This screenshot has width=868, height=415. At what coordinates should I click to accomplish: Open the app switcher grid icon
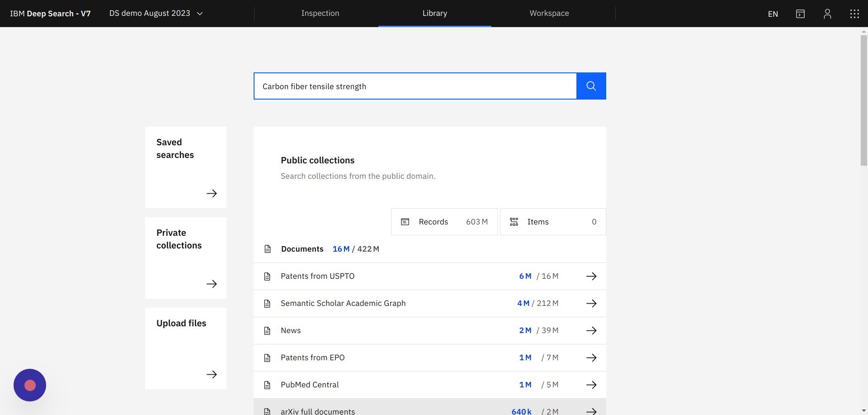coord(854,14)
